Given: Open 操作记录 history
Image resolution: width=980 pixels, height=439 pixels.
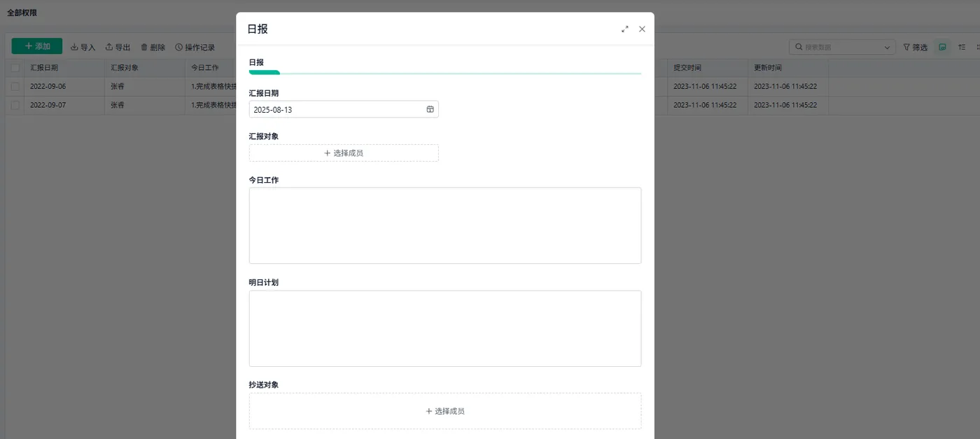Looking at the screenshot, I should [x=195, y=47].
